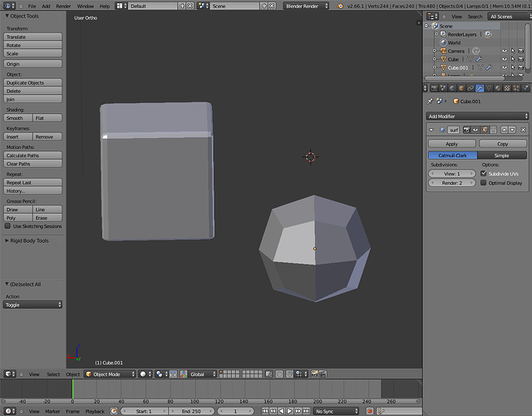Move the subsurf modifier up
Image resolution: width=532 pixels, height=416 pixels.
(x=505, y=130)
